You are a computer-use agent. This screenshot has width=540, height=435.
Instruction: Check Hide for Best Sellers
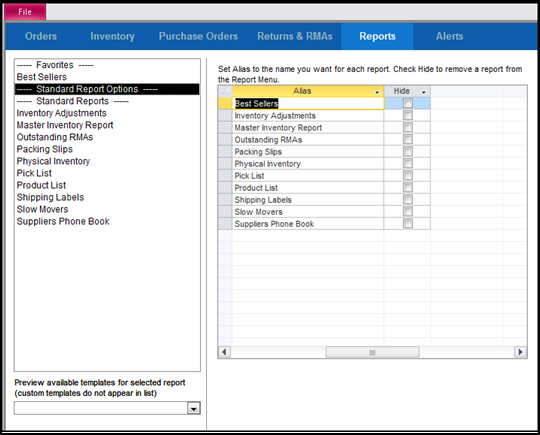(x=408, y=103)
